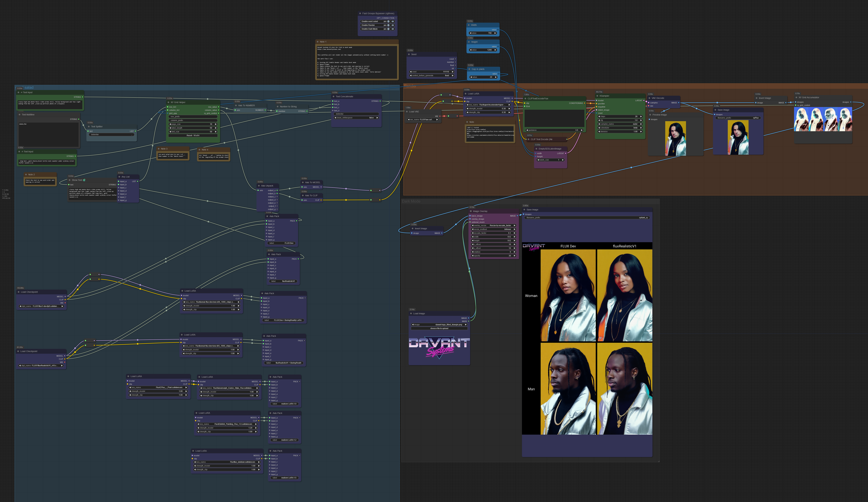Screen dimensions: 868x502
Task: Click the filename_prefix field showing xy/dark_xy
Action: click(587, 218)
